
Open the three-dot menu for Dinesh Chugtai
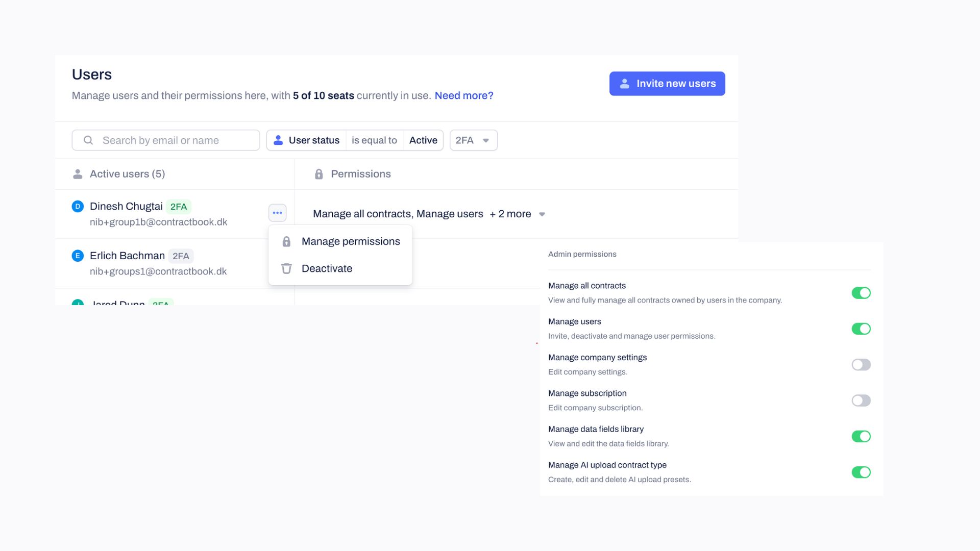277,213
